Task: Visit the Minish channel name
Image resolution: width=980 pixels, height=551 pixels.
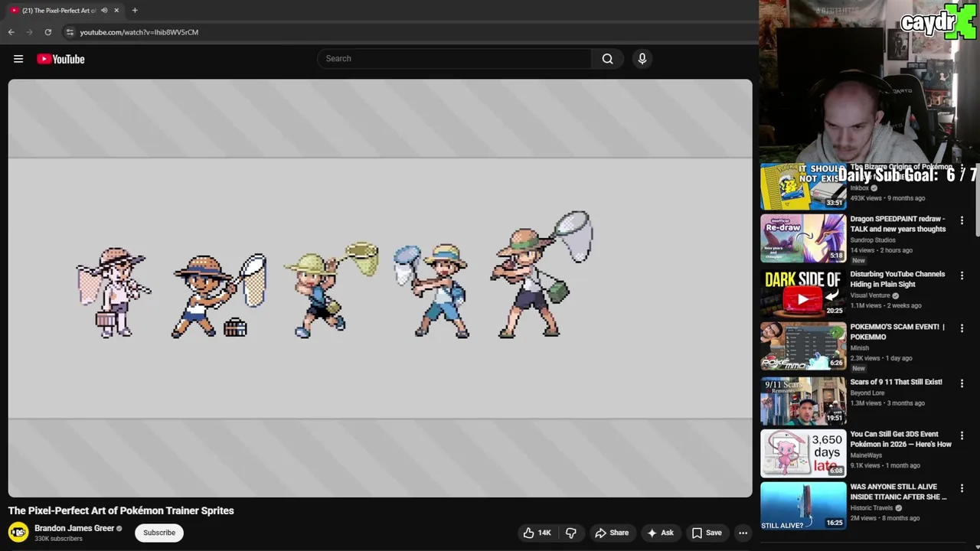Action: (860, 348)
